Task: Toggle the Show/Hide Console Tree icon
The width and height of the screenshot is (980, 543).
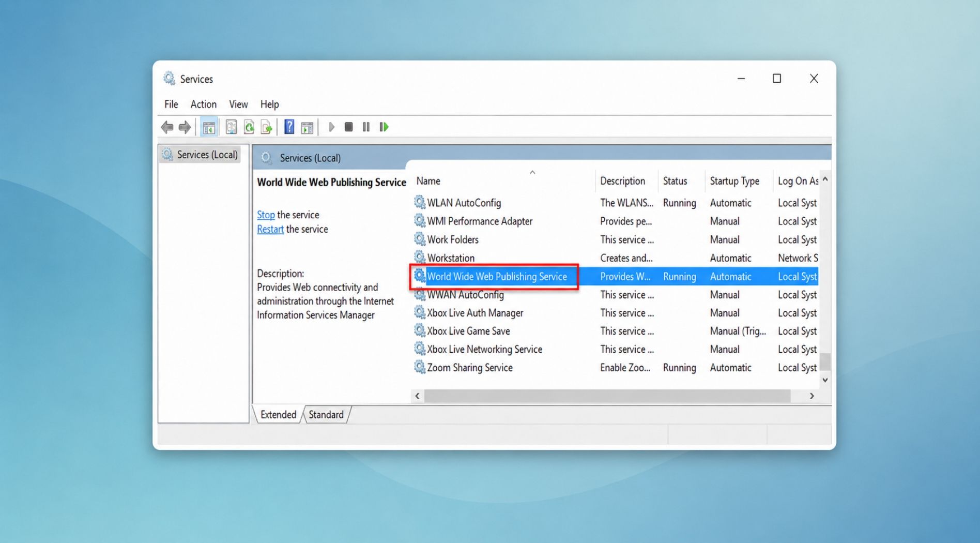Action: point(209,127)
